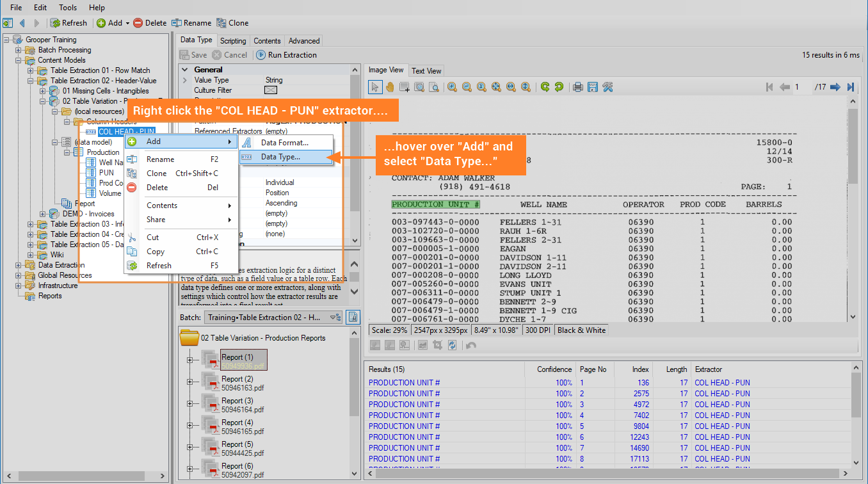Select the pointer arrow tool
Image resolution: width=868 pixels, height=484 pixels.
click(x=375, y=87)
